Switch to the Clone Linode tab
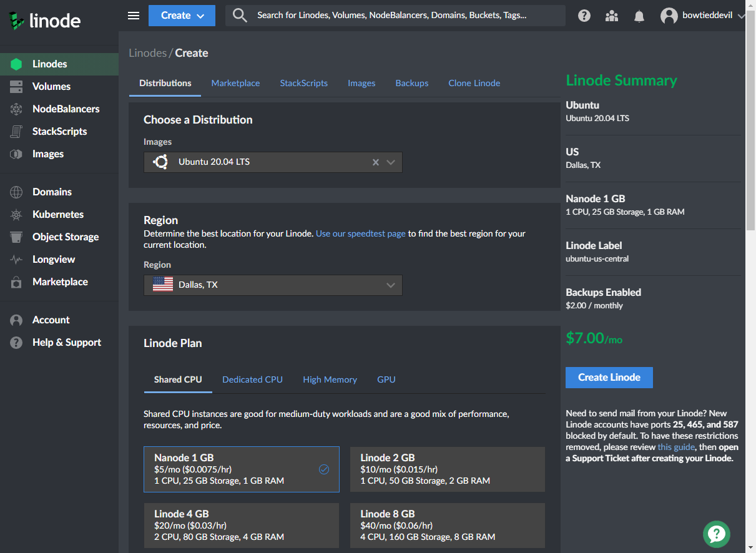Screen dimensions: 756x553 pyautogui.click(x=474, y=83)
